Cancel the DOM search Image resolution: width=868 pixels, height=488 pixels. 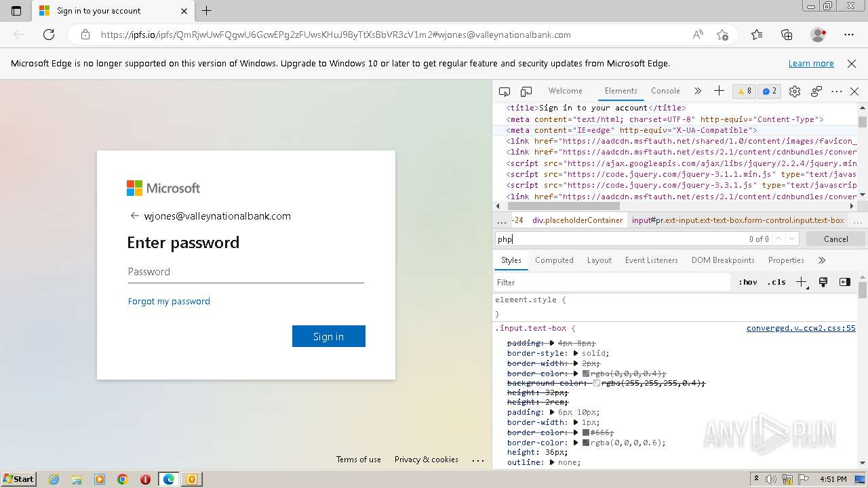(x=835, y=239)
